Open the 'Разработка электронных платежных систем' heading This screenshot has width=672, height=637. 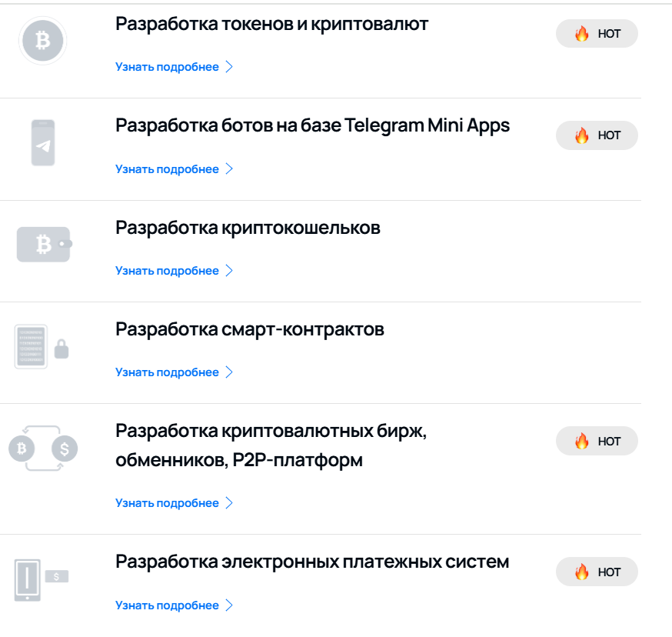click(312, 562)
